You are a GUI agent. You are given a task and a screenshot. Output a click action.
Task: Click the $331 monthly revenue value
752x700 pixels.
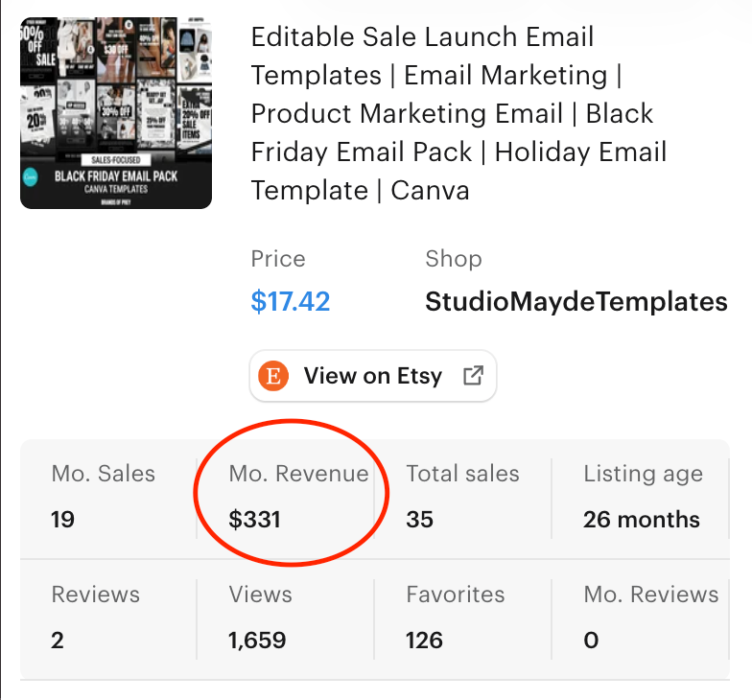(255, 520)
